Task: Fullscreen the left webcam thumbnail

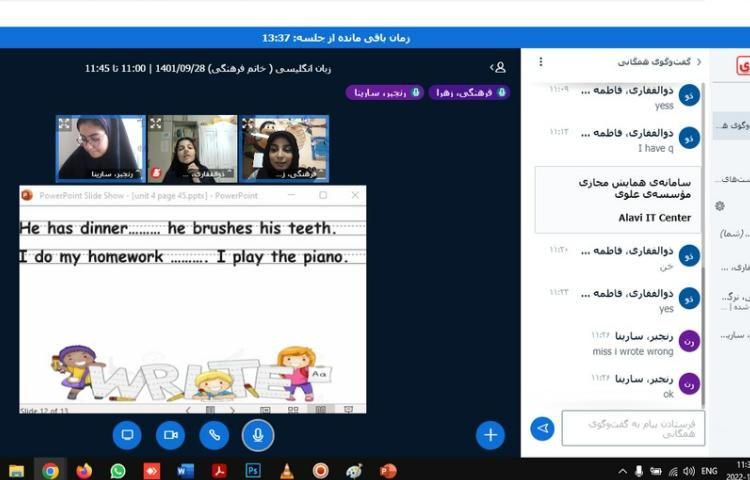Action: pos(64,124)
